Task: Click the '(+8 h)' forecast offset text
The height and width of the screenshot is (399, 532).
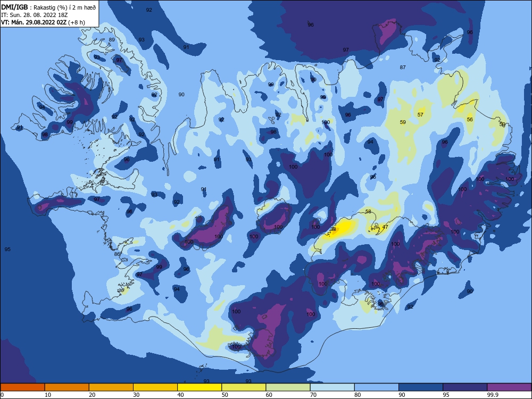Action: 77,22
